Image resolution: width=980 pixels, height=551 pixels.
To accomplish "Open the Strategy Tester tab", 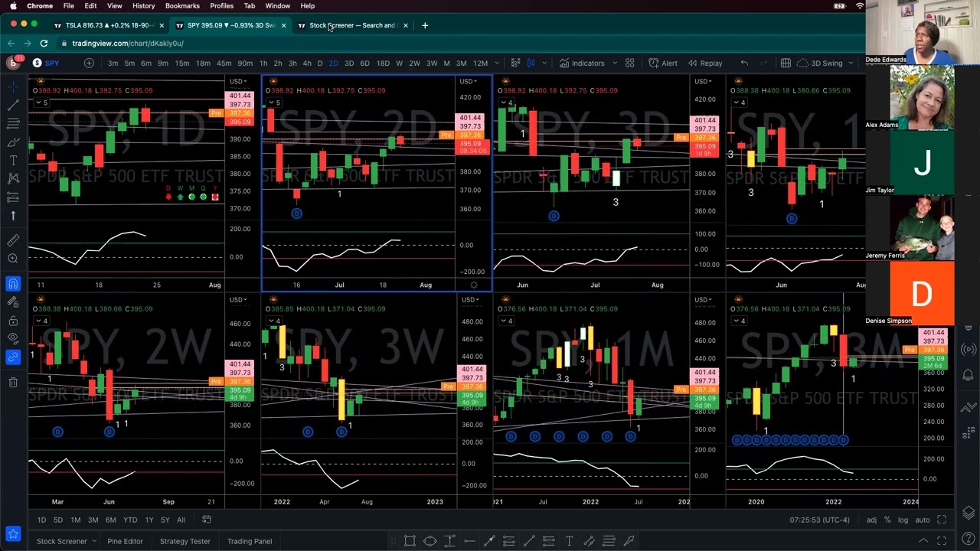I will click(x=185, y=541).
